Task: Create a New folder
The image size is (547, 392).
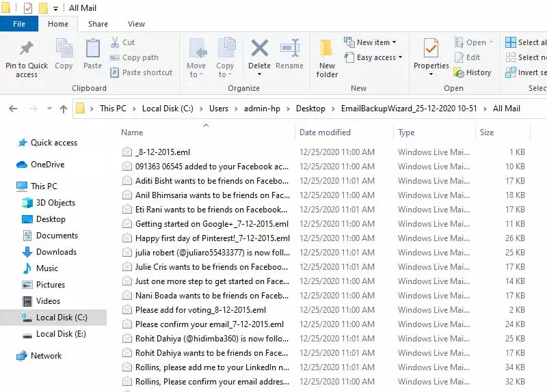Action: click(x=328, y=58)
